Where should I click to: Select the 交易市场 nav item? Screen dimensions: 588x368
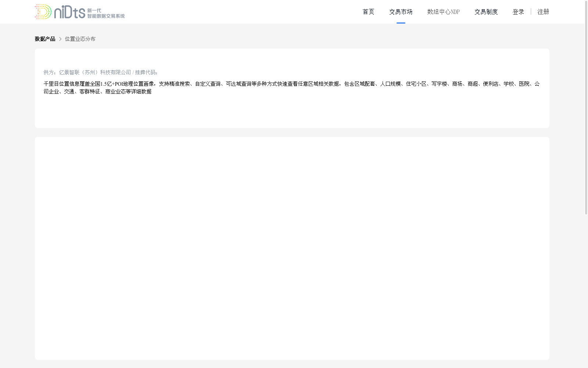(401, 12)
